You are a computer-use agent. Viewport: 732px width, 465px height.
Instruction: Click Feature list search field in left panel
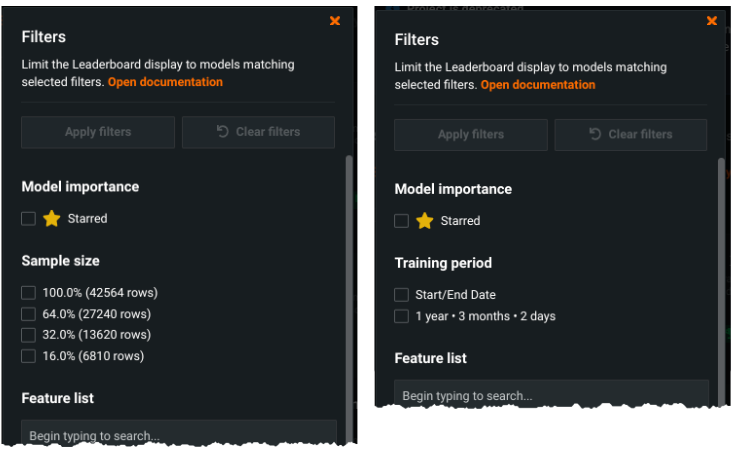click(x=178, y=435)
